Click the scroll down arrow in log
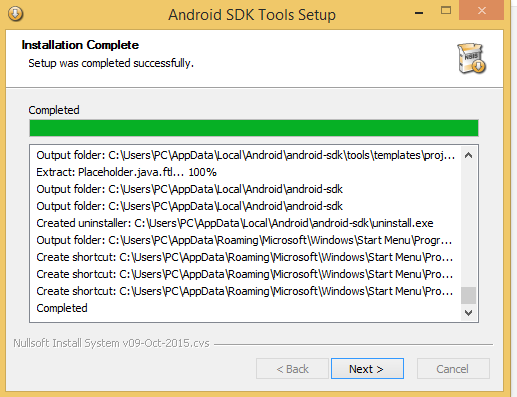 coord(468,313)
